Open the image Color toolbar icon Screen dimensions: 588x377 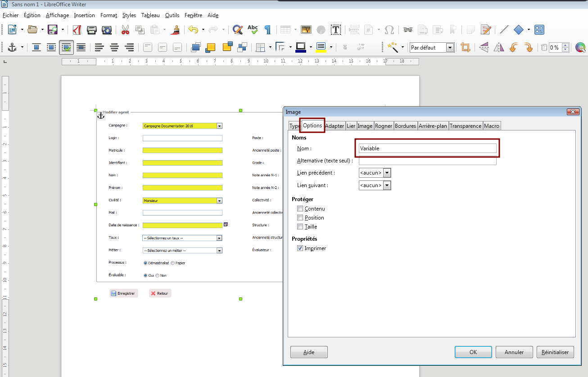[x=580, y=47]
